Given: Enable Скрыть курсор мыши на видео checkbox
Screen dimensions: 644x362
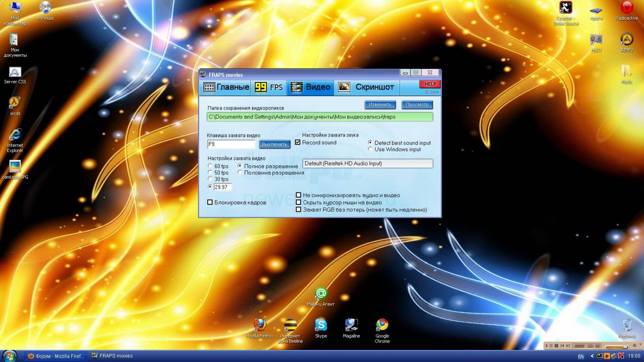Looking at the screenshot, I should pyautogui.click(x=298, y=202).
